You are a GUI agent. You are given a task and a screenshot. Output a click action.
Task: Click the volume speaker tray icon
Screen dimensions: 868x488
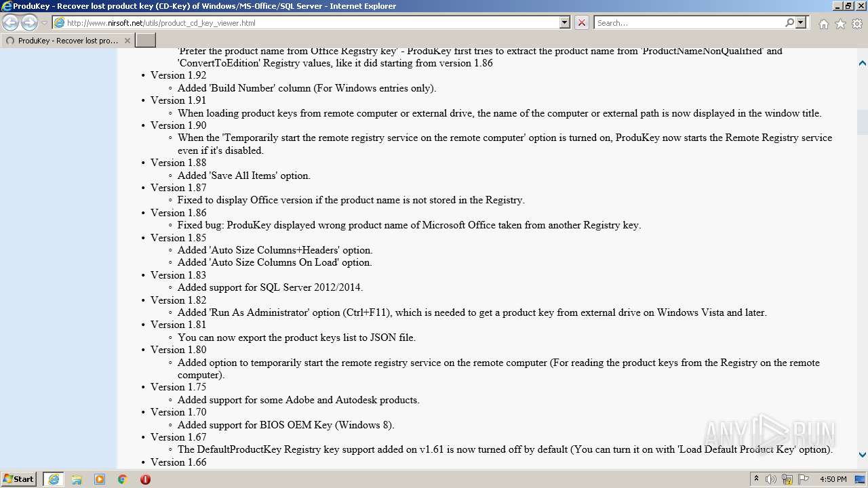(x=771, y=479)
